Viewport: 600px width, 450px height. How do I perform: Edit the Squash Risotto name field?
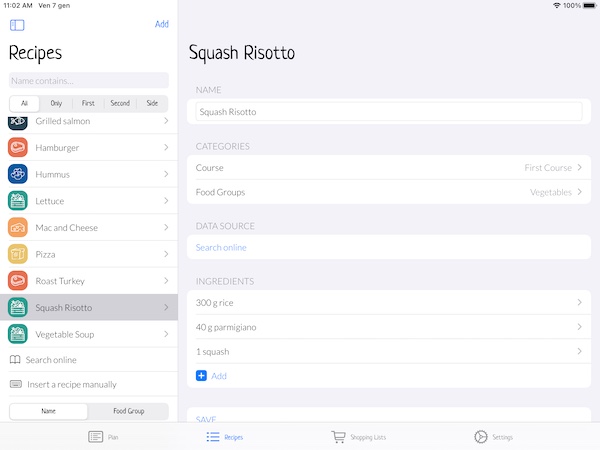pos(389,112)
